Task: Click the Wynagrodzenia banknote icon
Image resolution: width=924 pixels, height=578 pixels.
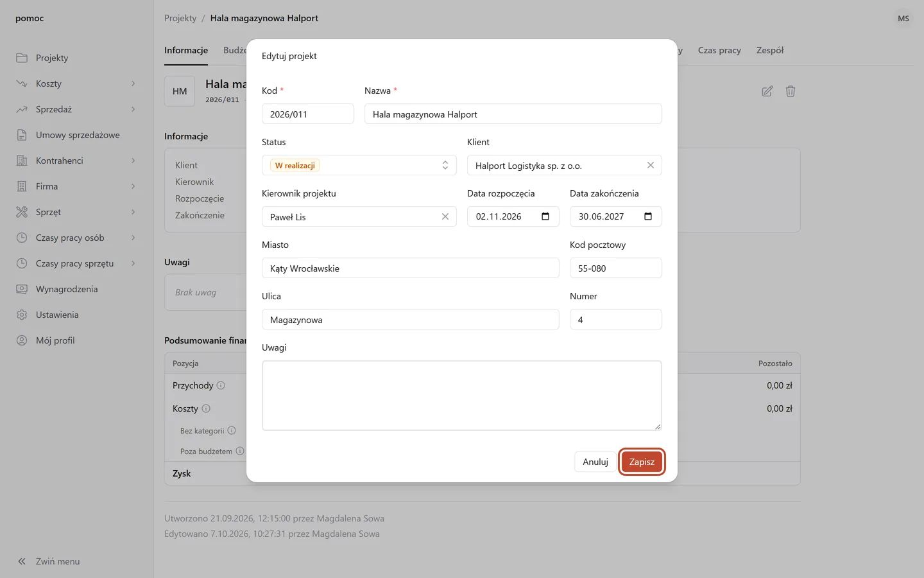Action: [22, 289]
